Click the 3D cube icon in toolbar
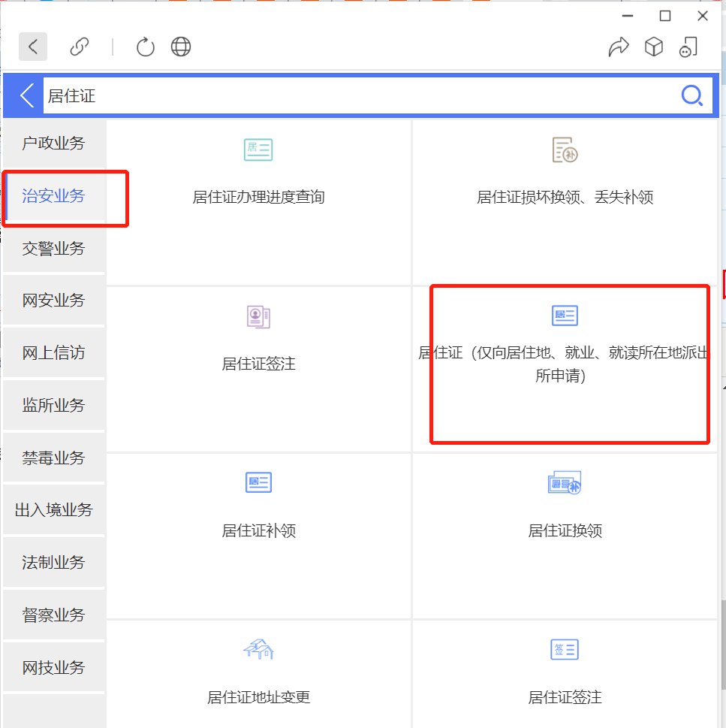 [x=654, y=47]
